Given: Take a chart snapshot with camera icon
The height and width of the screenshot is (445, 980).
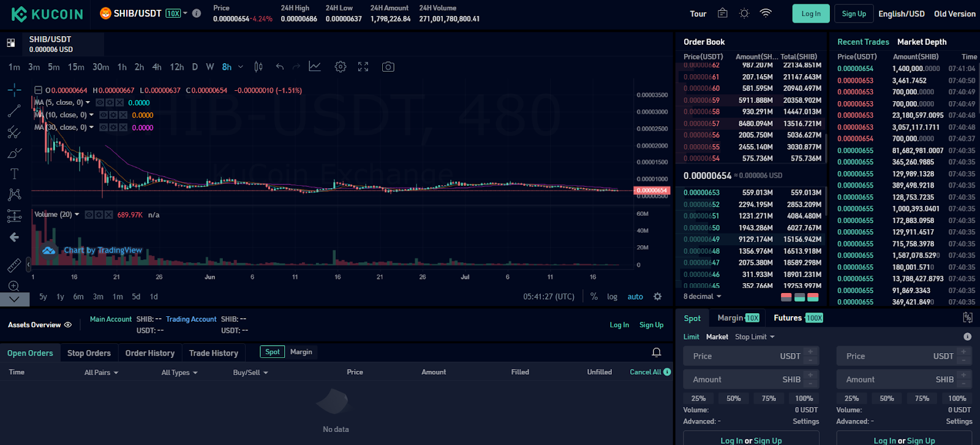Looking at the screenshot, I should (388, 67).
